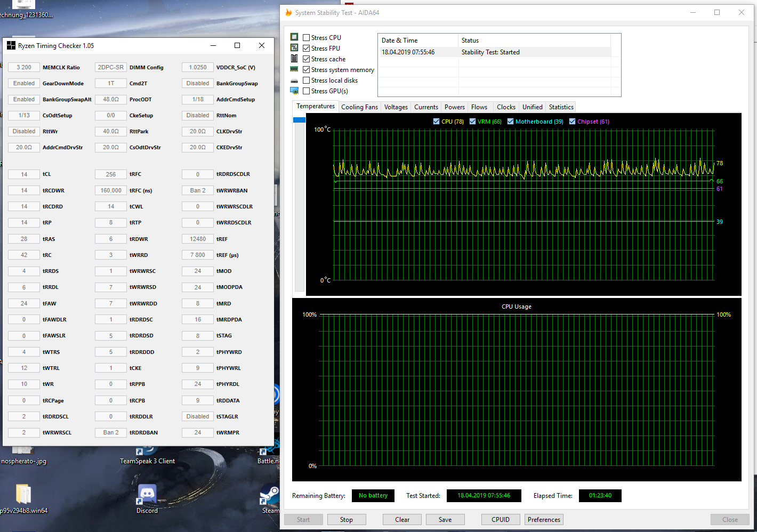Uncheck the Stress cache option
This screenshot has width=757, height=532.
click(x=307, y=59)
